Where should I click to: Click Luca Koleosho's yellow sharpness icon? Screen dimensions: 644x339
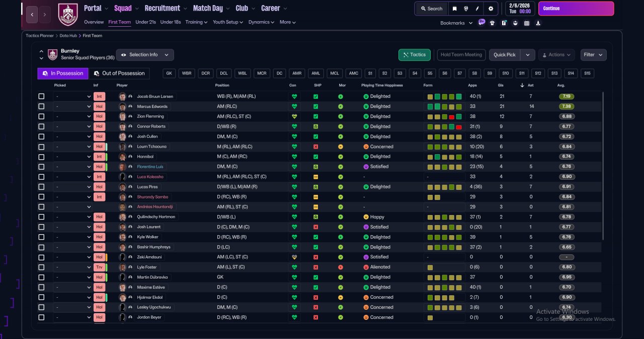point(315,177)
